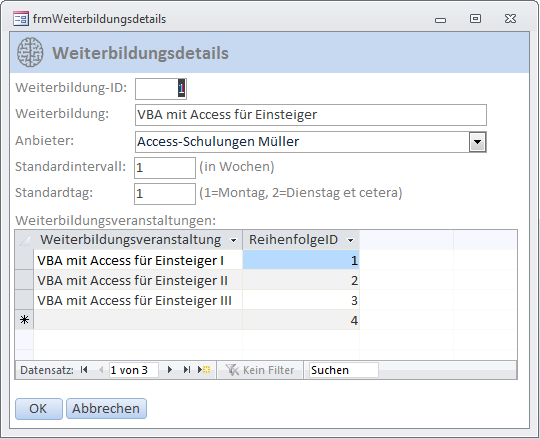Click the Kein Filter button
Screen dimensions: 540x439
[x=260, y=370]
